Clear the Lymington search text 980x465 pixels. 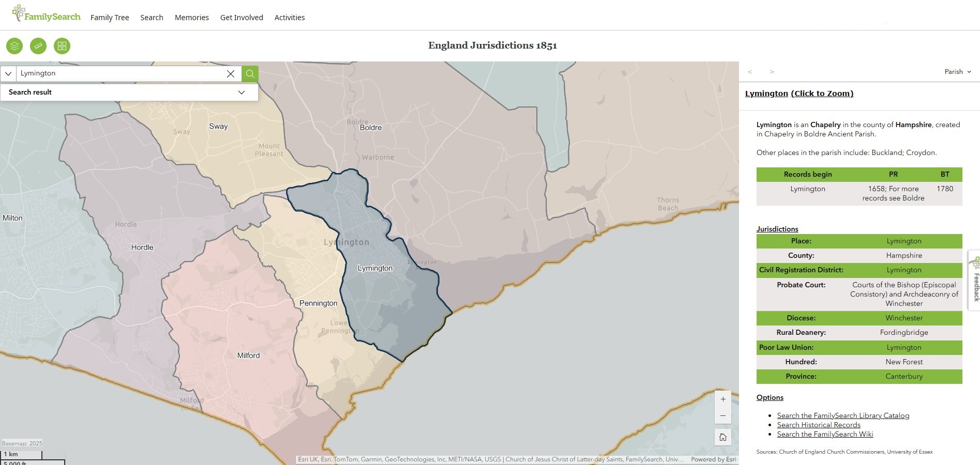[231, 73]
